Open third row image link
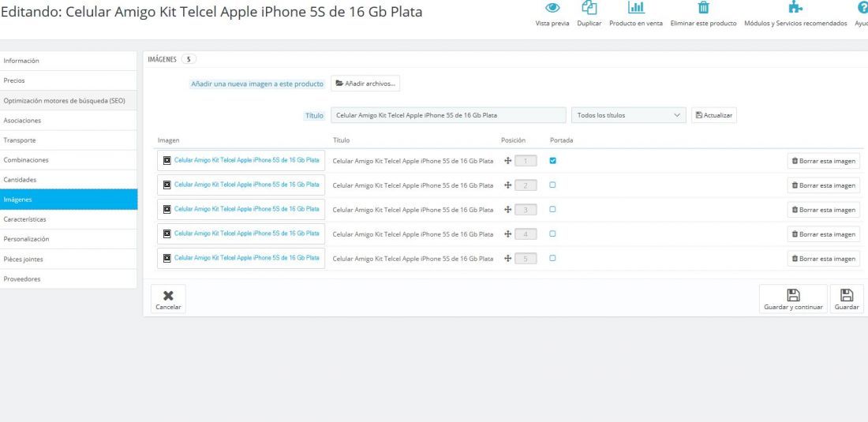Image resolution: width=868 pixels, height=422 pixels. tap(246, 209)
